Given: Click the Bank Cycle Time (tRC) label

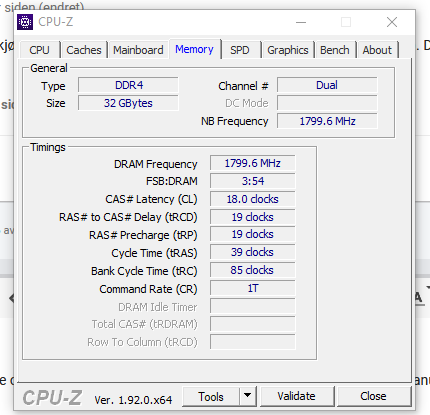Looking at the screenshot, I should (144, 271).
